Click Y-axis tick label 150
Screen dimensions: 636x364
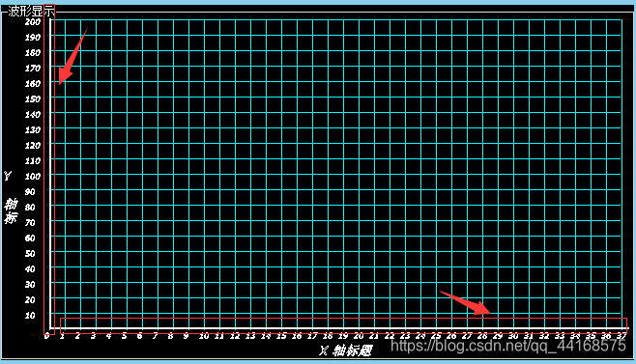33,98
